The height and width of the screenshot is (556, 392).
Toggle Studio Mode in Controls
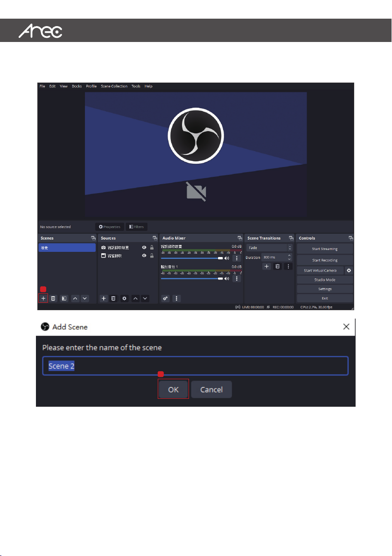[x=325, y=280]
